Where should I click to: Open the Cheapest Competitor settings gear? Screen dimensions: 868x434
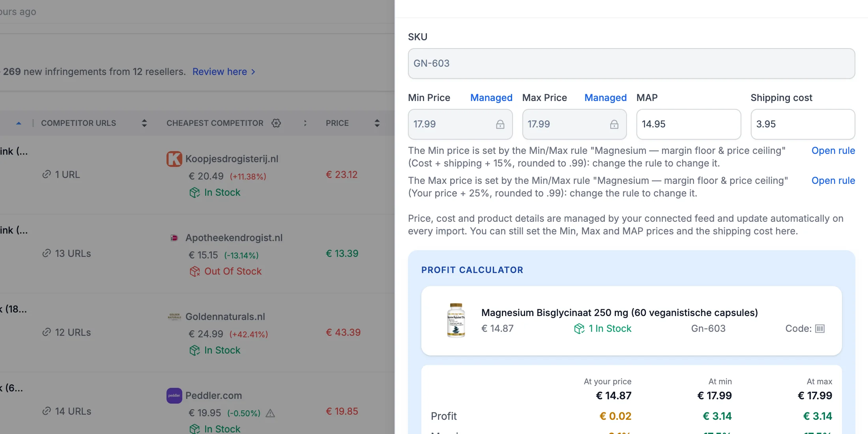276,123
